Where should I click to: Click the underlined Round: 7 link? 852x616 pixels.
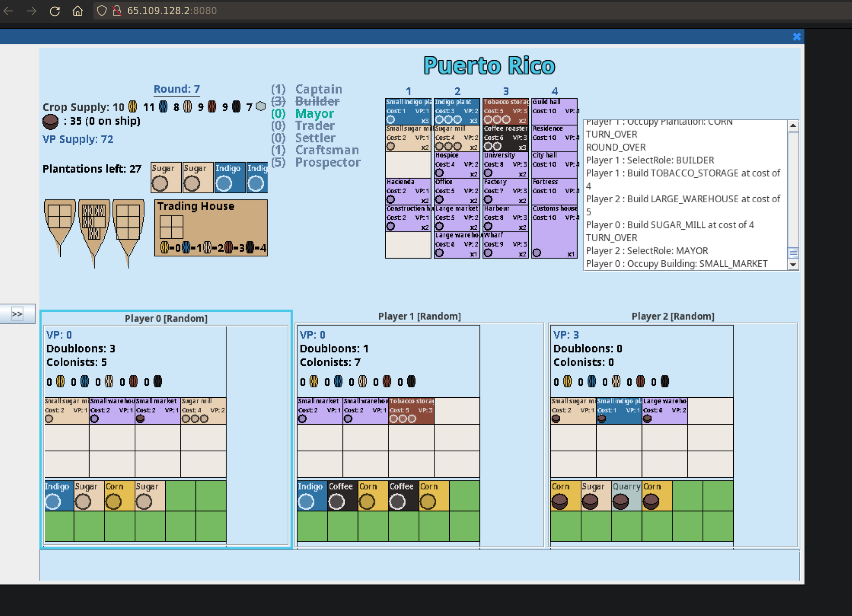click(x=176, y=89)
